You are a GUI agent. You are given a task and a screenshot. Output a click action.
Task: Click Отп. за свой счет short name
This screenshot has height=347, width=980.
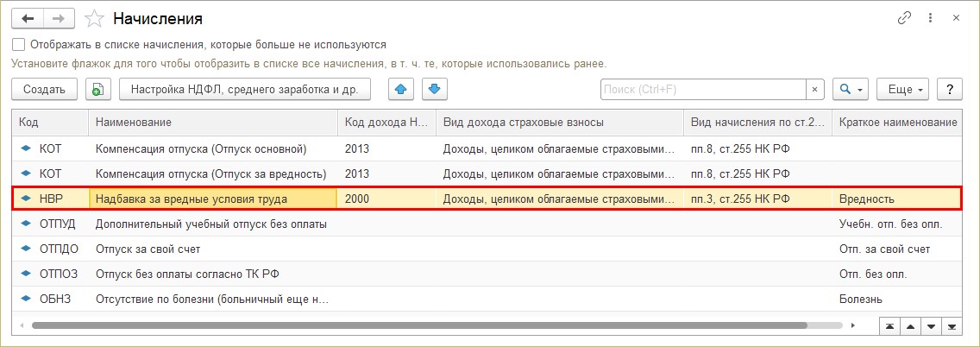[x=898, y=249]
